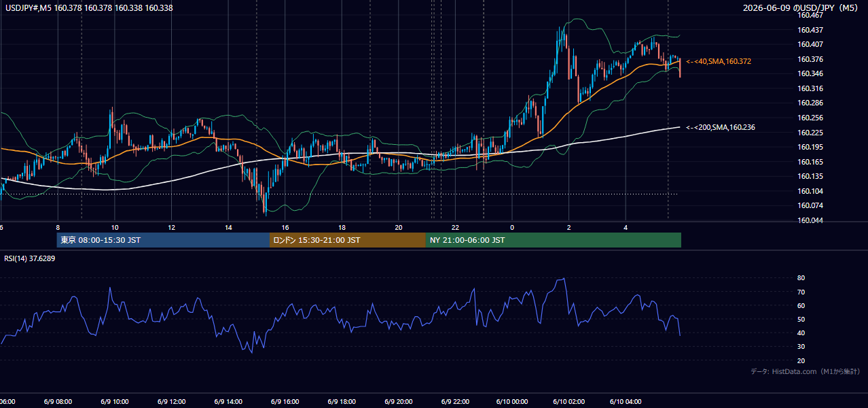The height and width of the screenshot is (408, 868).
Task: Select the ロンドン 15:30-21:00 JST session bar
Action: (x=348, y=240)
